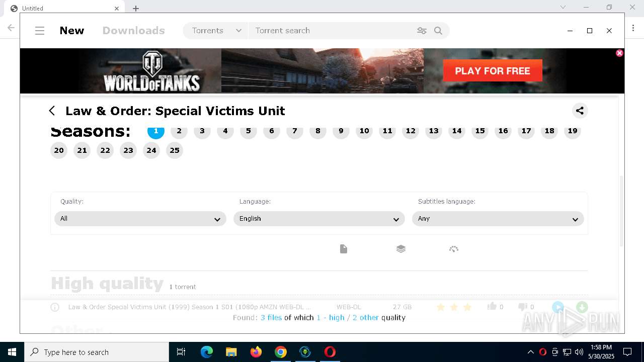644x362 pixels.
Task: Open File Explorer from taskbar
Action: pos(231,352)
